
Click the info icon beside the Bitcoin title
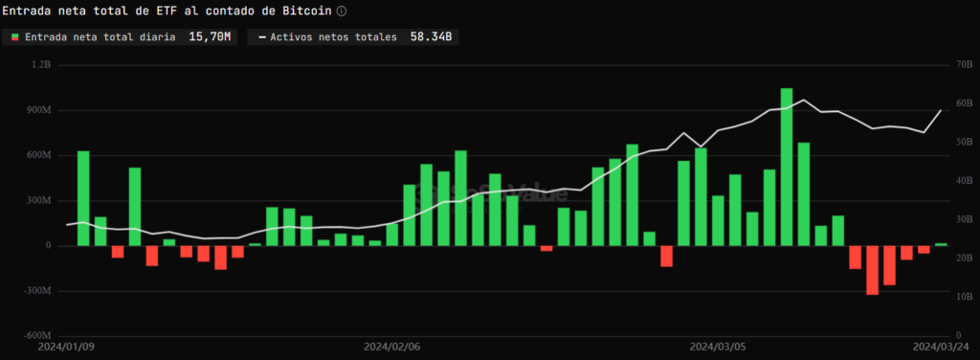(x=342, y=11)
